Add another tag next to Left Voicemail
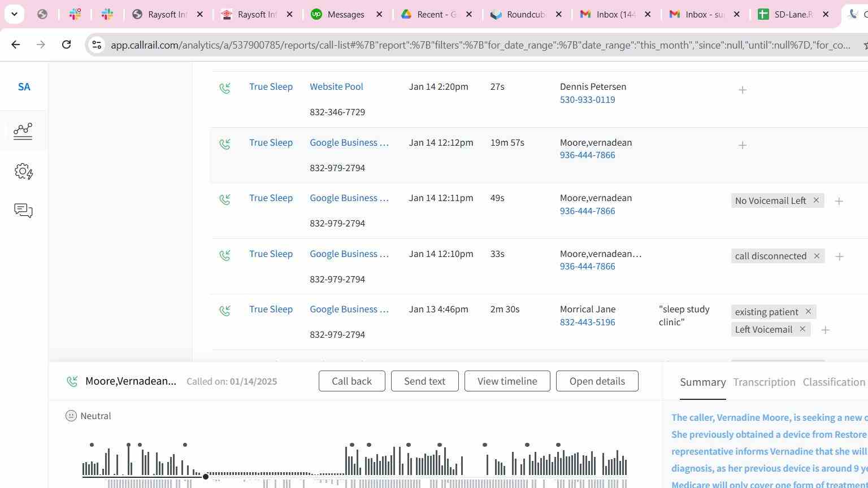This screenshot has height=488, width=868. click(x=825, y=330)
